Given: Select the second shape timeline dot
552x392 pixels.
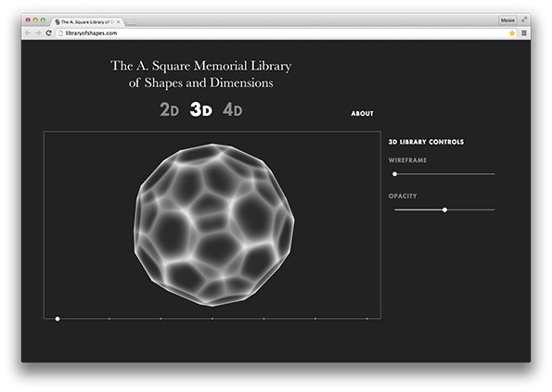Looking at the screenshot, I should (x=109, y=319).
